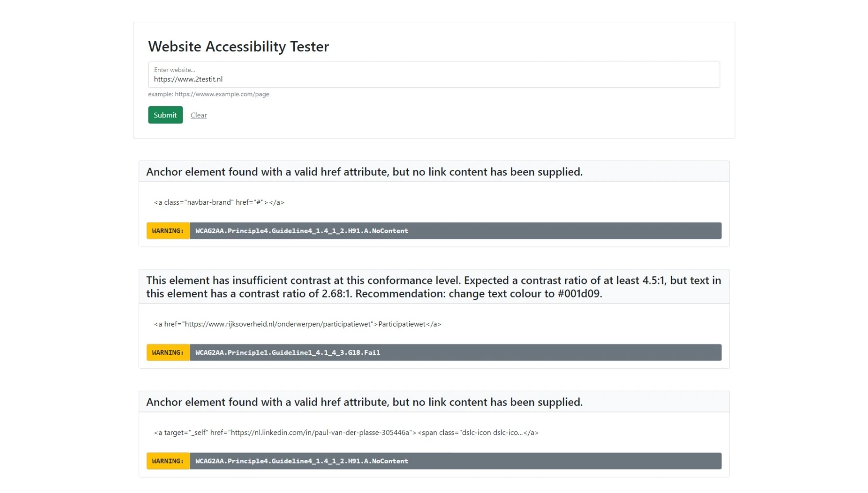Click the LinkedIn profile code snippet
This screenshot has height=493, width=868.
[x=346, y=432]
